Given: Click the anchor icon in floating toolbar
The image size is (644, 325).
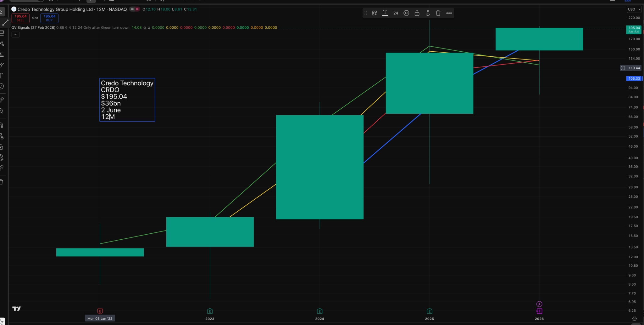Looking at the screenshot, I should pos(428,13).
